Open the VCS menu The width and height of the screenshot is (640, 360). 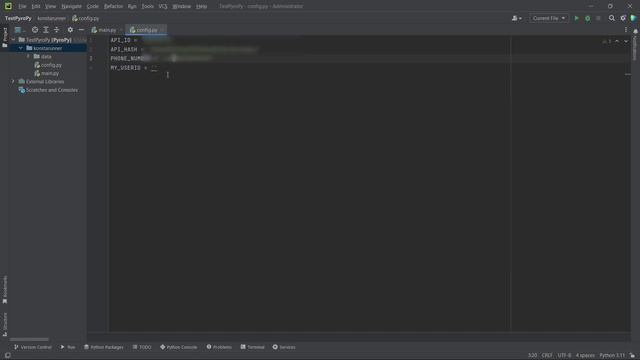pos(163,7)
